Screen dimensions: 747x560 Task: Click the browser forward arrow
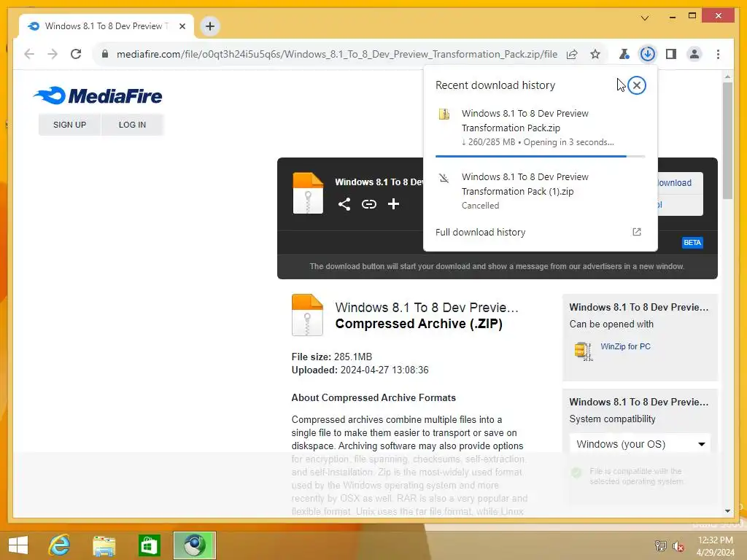53,54
